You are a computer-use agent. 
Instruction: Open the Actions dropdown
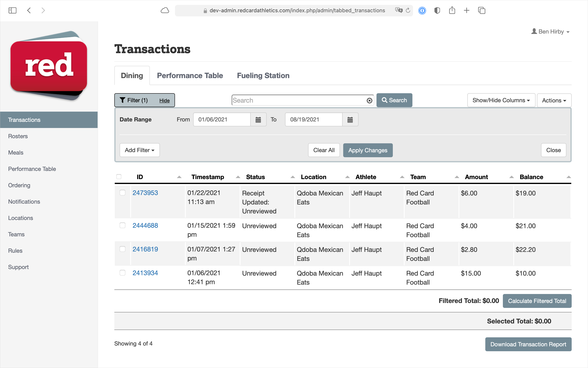[x=554, y=100]
